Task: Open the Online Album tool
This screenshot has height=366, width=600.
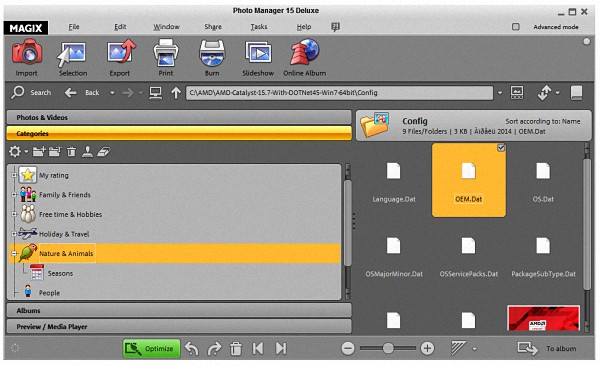Action: click(x=305, y=57)
